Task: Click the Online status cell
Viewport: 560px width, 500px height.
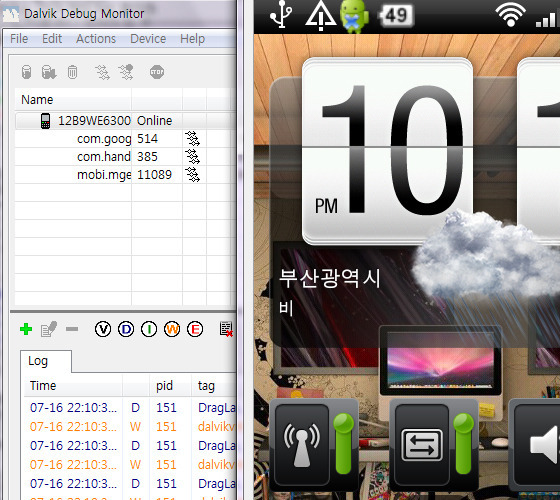Action: tap(154, 121)
